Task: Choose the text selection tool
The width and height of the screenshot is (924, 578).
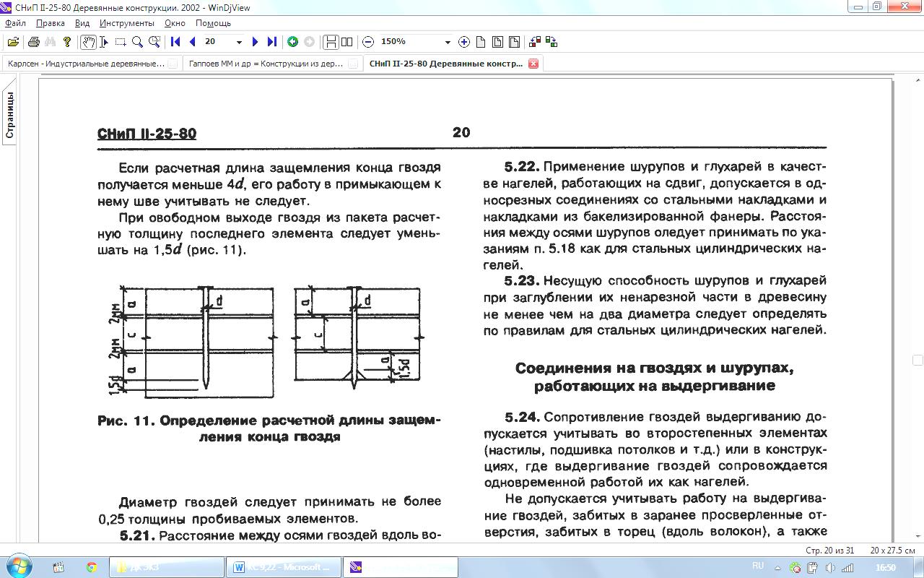Action: pos(105,42)
